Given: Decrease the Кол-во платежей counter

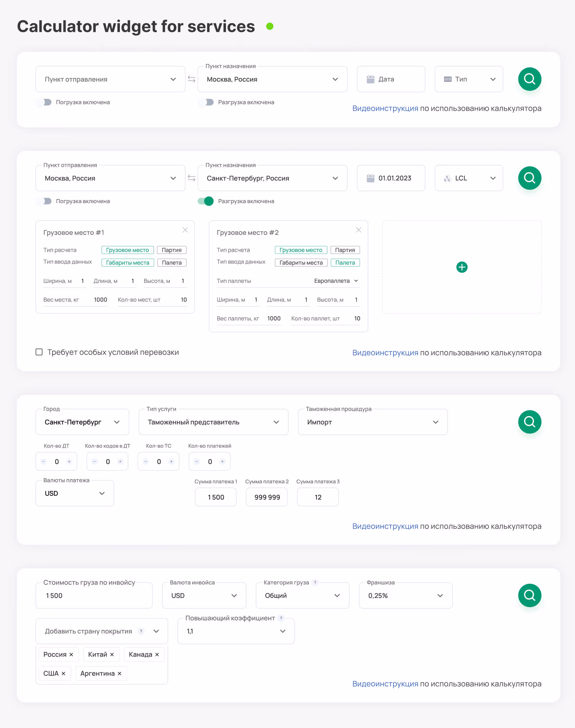Looking at the screenshot, I should pos(197,462).
